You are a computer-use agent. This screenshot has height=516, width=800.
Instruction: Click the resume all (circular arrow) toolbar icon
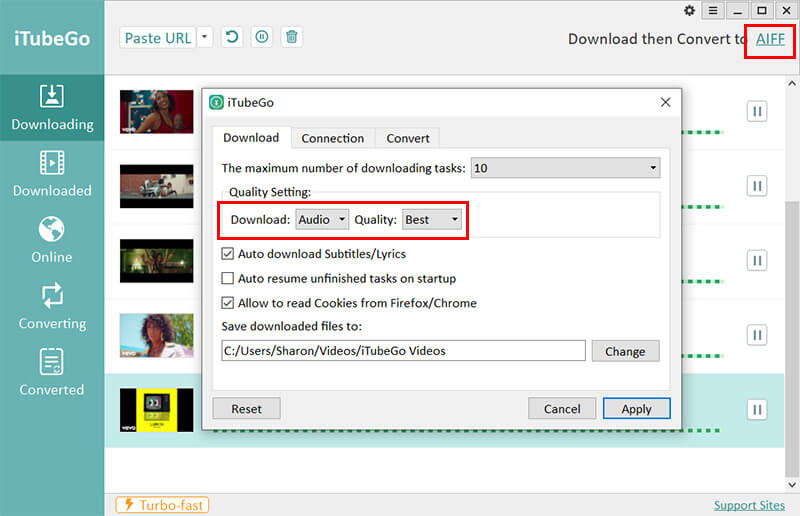coord(232,37)
